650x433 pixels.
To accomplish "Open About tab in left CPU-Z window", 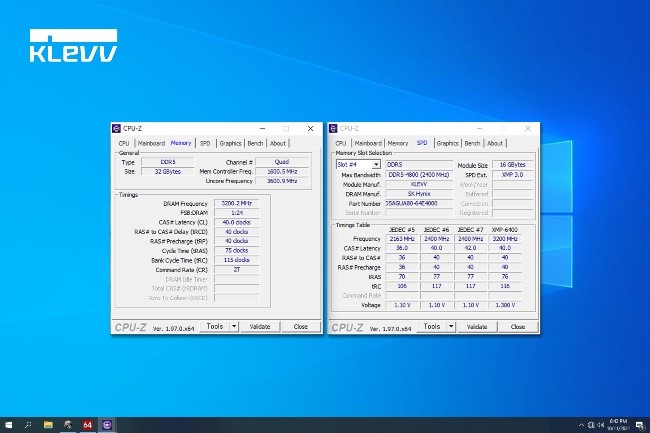I will coord(278,143).
